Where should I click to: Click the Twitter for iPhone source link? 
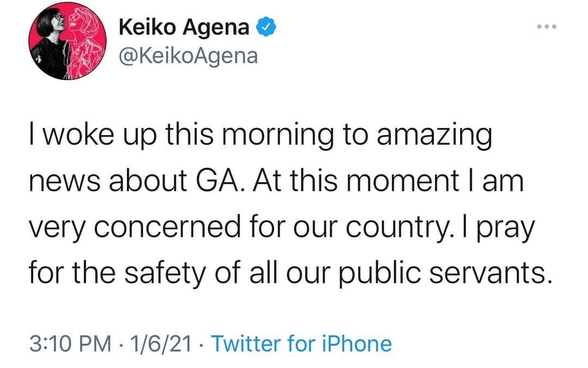[x=302, y=344]
